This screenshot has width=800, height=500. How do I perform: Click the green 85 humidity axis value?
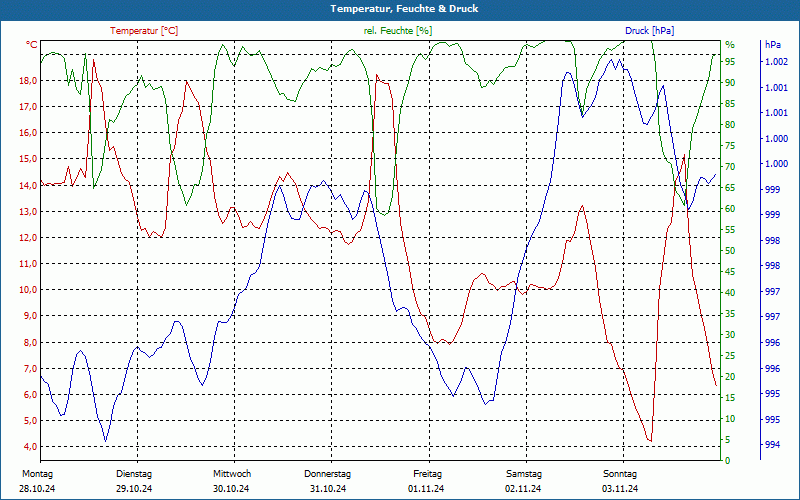(x=730, y=104)
